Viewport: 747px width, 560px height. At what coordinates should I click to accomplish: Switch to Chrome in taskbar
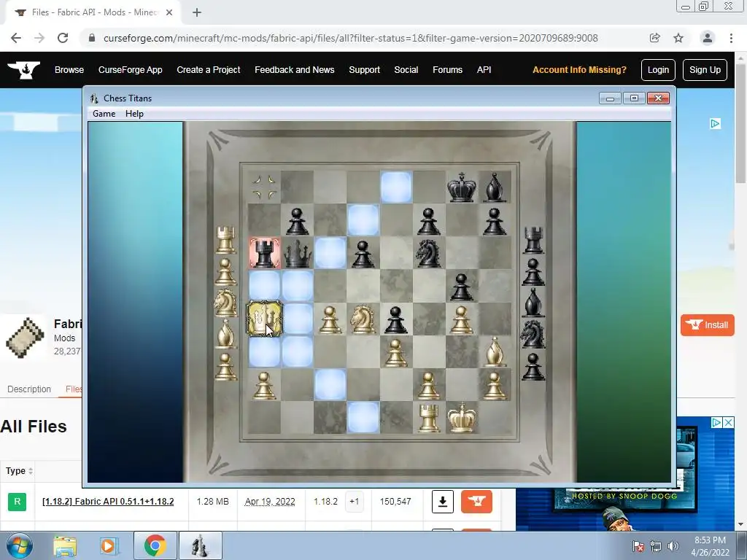click(x=155, y=545)
